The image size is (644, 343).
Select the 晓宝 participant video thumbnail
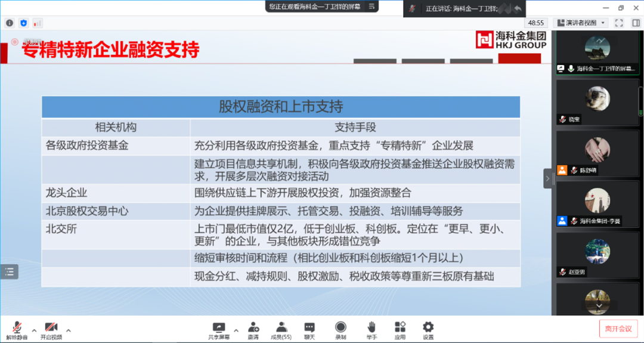click(x=596, y=100)
